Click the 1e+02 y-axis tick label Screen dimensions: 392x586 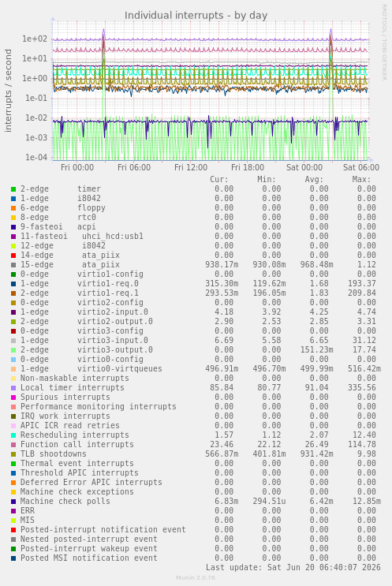click(35, 39)
